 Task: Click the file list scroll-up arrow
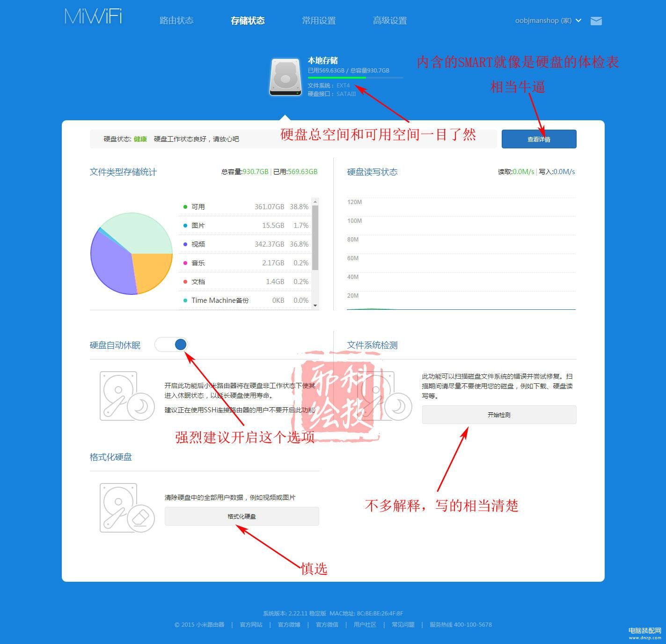[315, 202]
